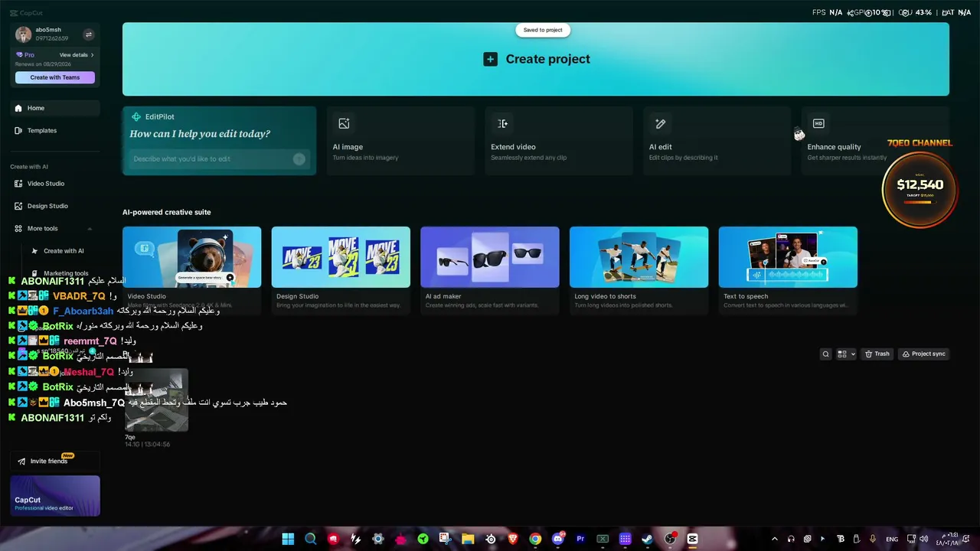Open the project view layout dropdown
Image resolution: width=980 pixels, height=551 pixels.
pos(846,354)
